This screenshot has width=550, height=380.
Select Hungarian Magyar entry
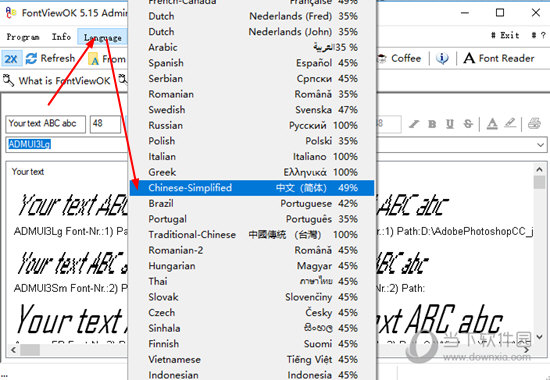(252, 266)
